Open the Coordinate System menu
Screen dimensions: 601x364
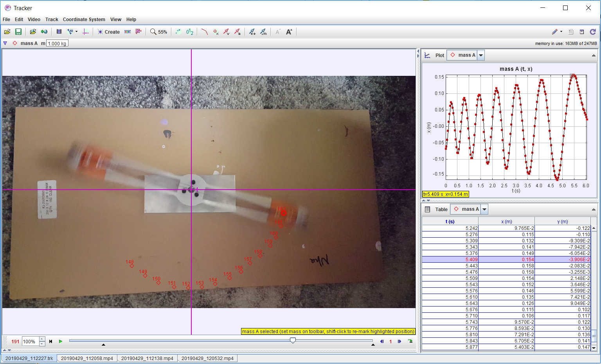pyautogui.click(x=84, y=20)
